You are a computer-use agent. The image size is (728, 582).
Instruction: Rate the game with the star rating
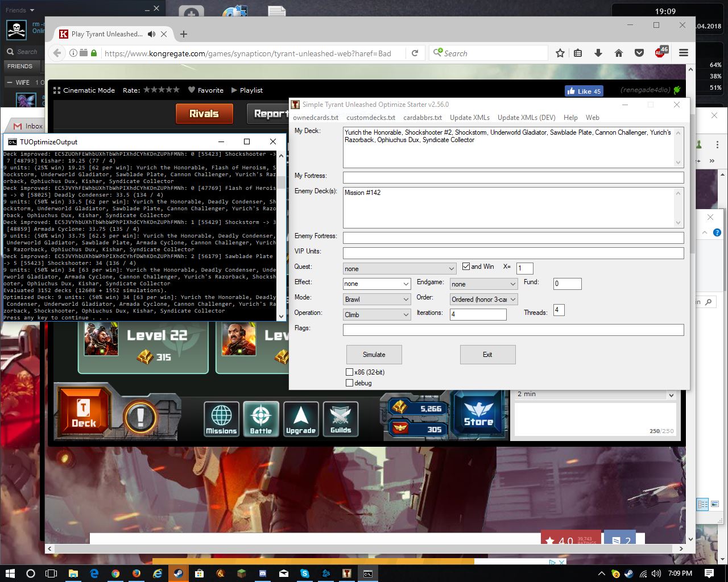coord(162,90)
